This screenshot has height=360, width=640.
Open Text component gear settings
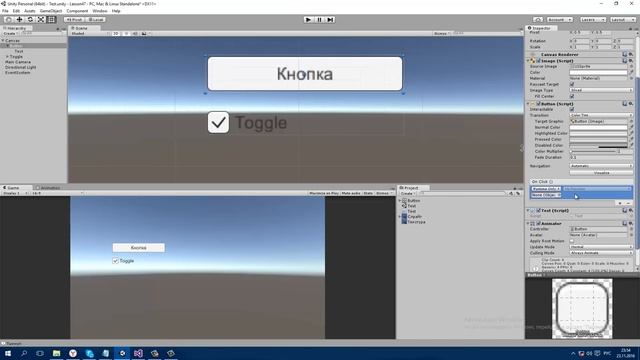point(631,211)
